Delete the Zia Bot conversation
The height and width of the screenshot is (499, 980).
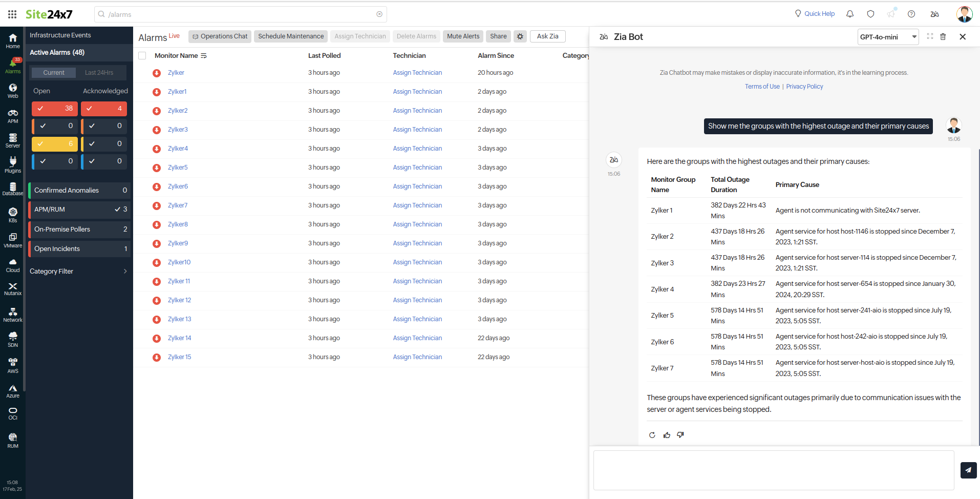(x=943, y=36)
